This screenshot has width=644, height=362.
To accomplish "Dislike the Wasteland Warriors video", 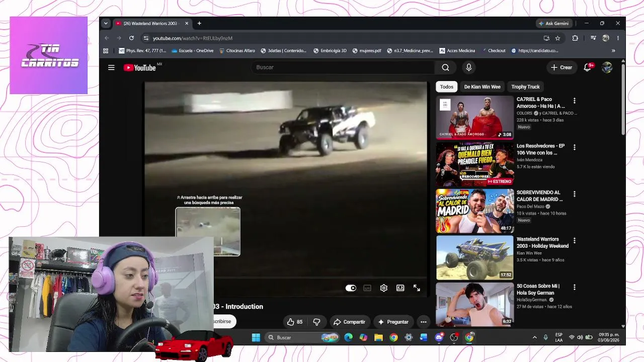I will pos(316,322).
